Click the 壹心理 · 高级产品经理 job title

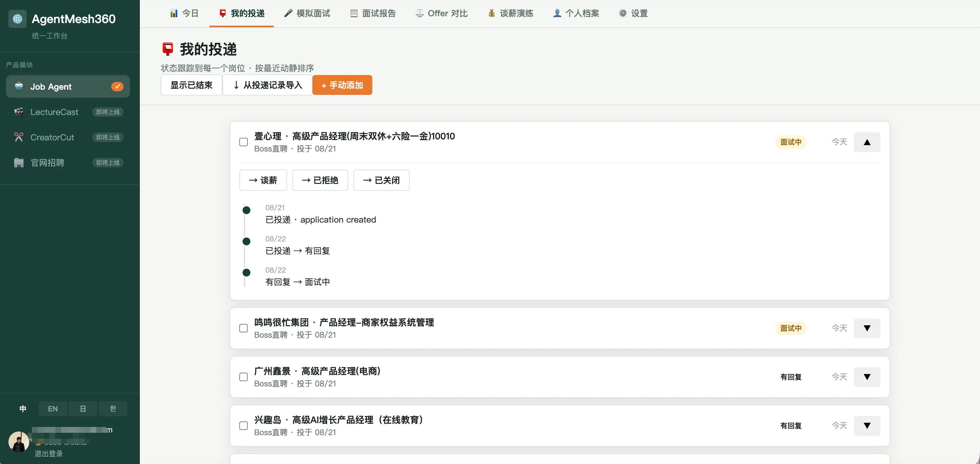point(354,136)
